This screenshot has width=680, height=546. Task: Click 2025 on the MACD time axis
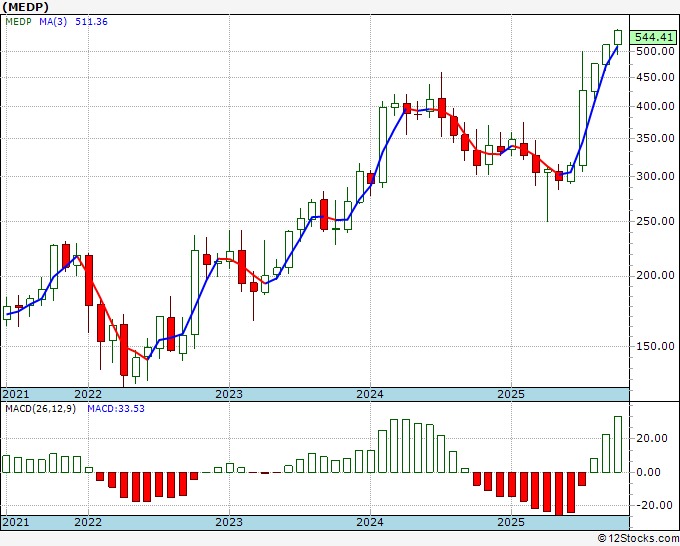point(511,522)
